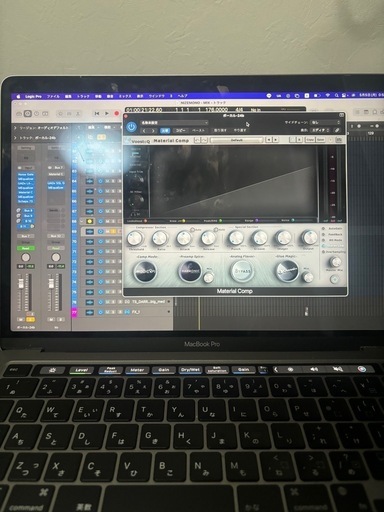Image resolution: width=384 pixels, height=512 pixels.
Task: Expand the Region inspector disclosure triangle
Action: click(15, 128)
